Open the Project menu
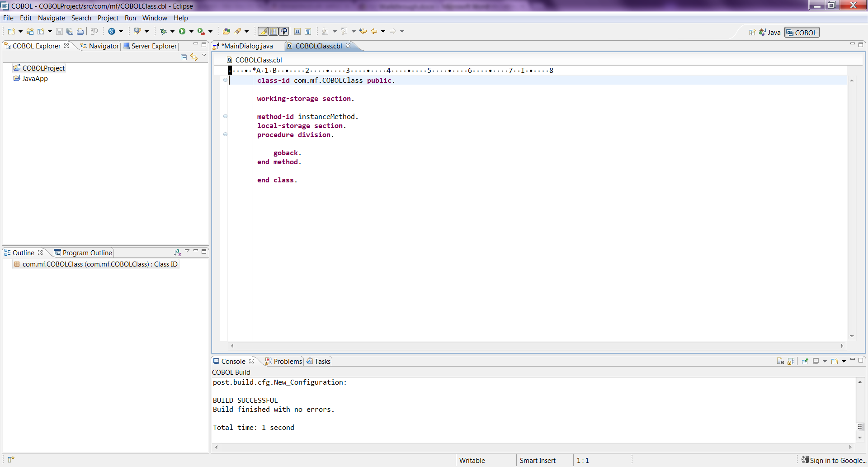Image resolution: width=868 pixels, height=467 pixels. (108, 18)
